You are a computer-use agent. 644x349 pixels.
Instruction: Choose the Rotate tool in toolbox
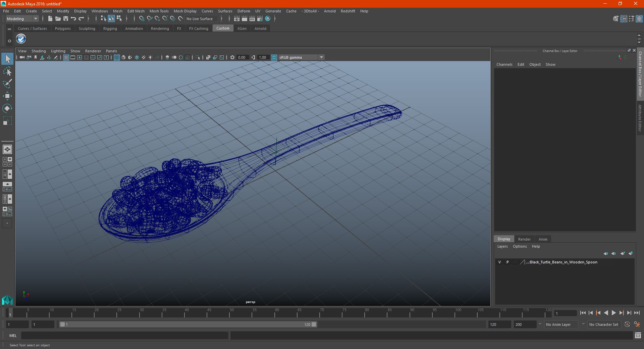(7, 108)
